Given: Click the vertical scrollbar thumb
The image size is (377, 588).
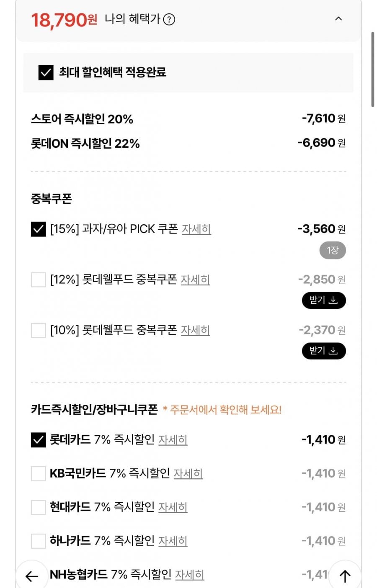Looking at the screenshot, I should tap(372, 69).
